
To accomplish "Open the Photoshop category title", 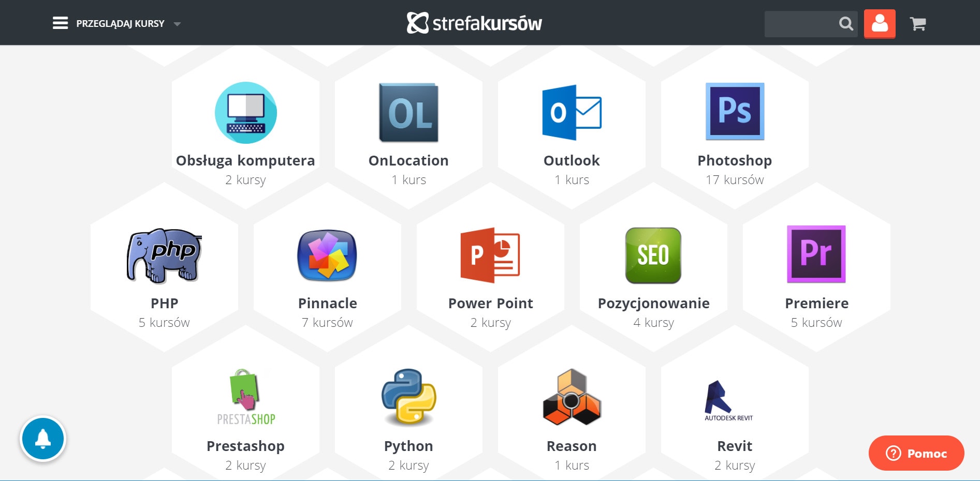I will click(735, 161).
